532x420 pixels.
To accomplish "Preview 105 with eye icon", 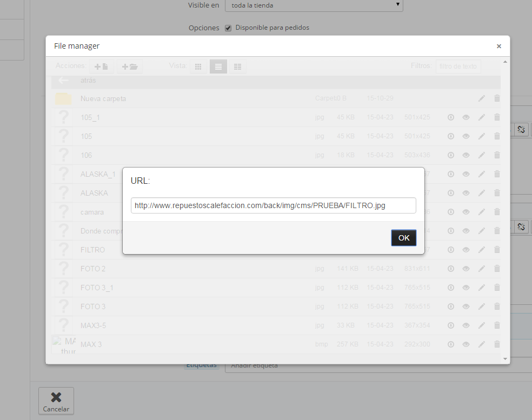I will tap(466, 136).
